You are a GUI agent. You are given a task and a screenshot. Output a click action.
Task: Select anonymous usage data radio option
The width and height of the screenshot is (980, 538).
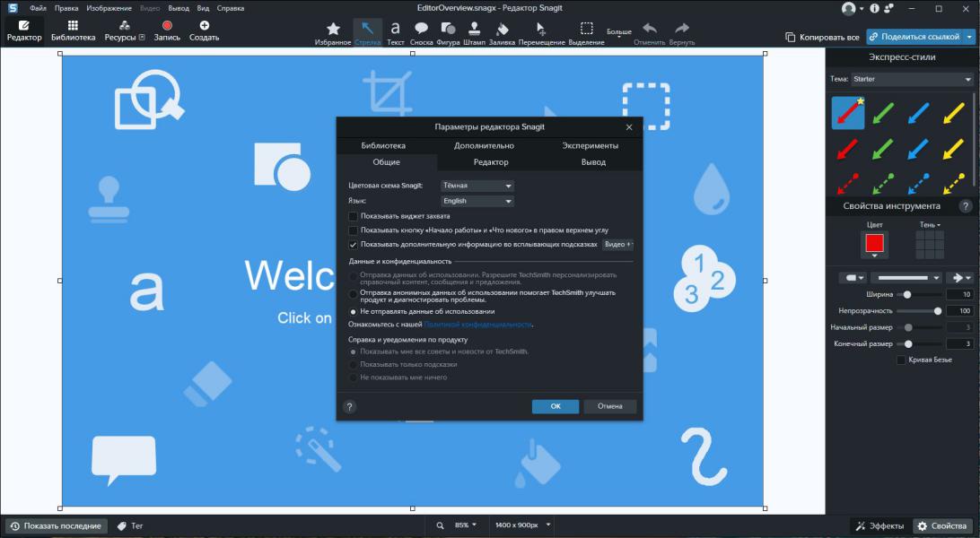(353, 293)
